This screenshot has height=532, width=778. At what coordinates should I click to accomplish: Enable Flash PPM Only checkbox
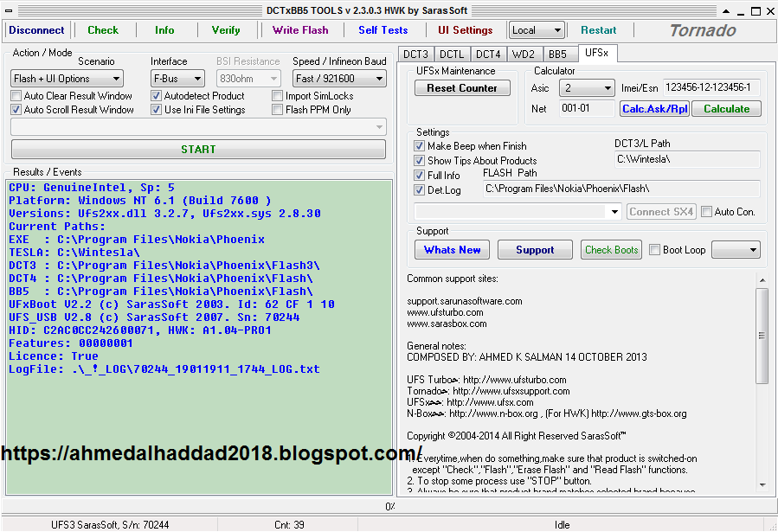pos(277,110)
